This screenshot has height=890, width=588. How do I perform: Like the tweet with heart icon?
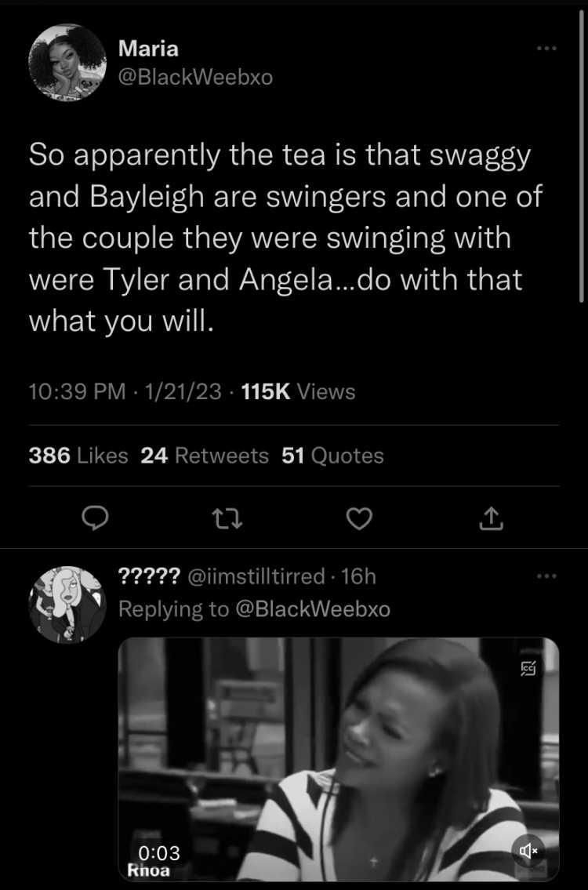click(x=359, y=518)
